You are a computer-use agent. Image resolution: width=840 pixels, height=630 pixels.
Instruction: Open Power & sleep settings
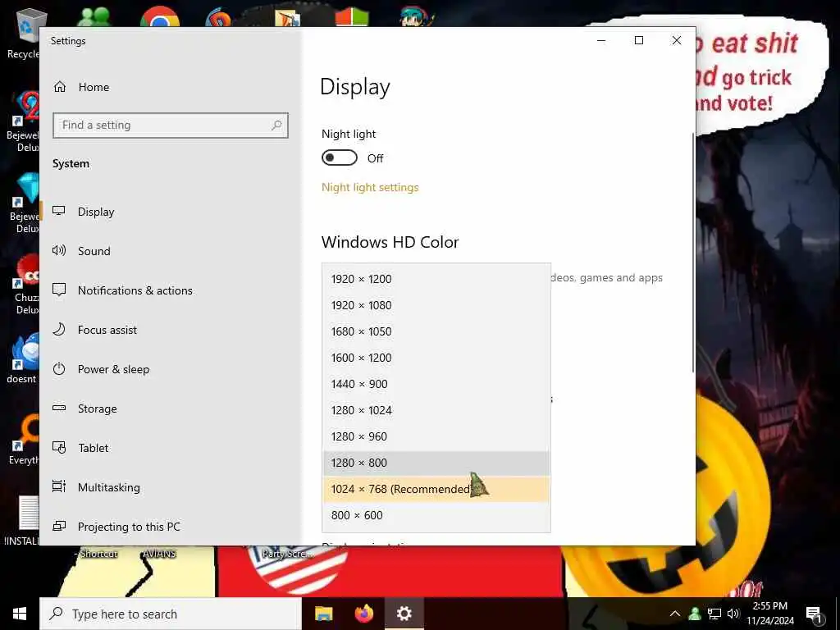click(171, 369)
